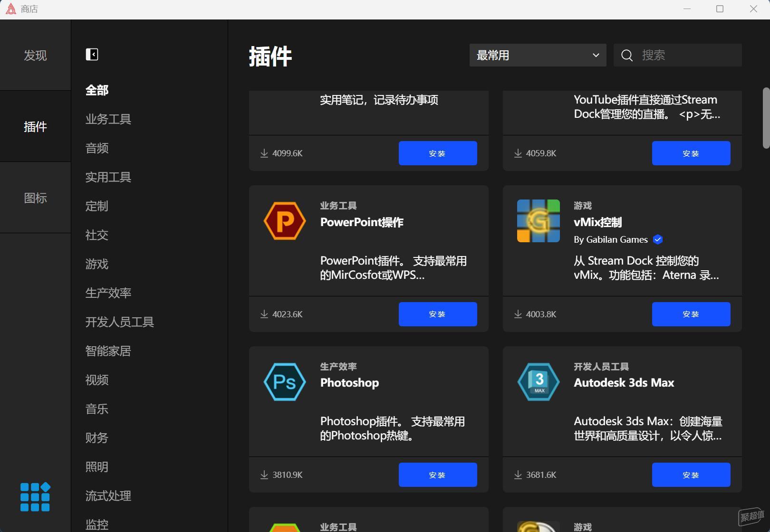Click download count icon for 3810.9K
This screenshot has height=532, width=770.
click(264, 475)
